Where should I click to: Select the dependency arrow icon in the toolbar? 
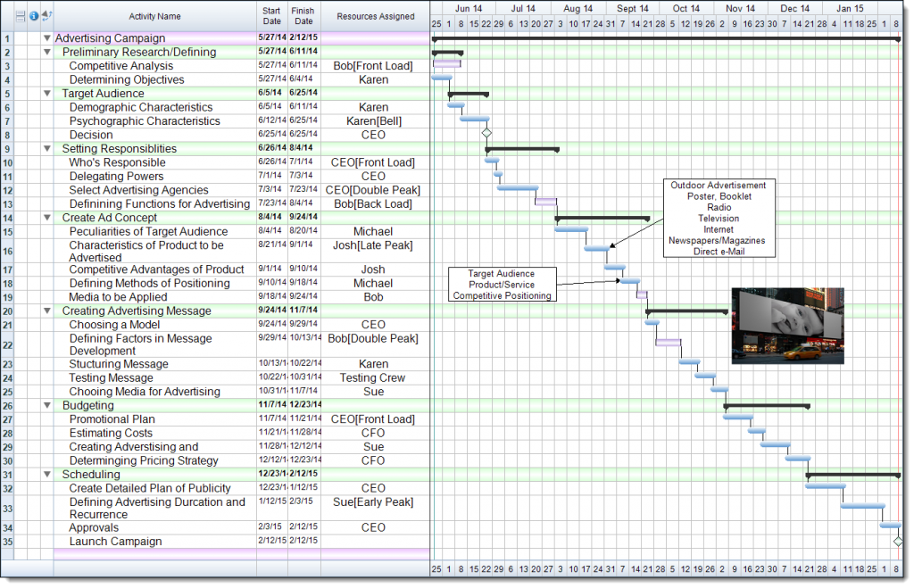[47, 15]
